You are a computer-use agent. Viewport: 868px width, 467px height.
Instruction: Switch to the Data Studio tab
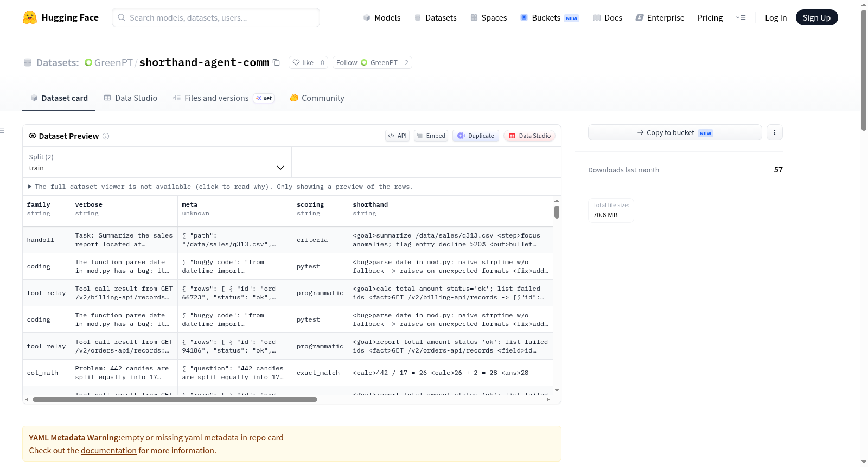[x=131, y=98]
